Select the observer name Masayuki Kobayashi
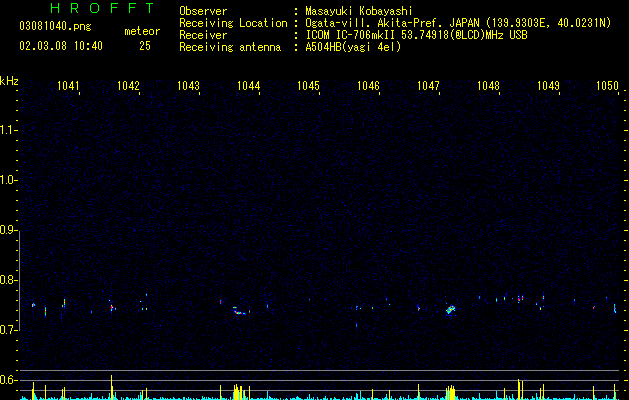 (x=359, y=11)
